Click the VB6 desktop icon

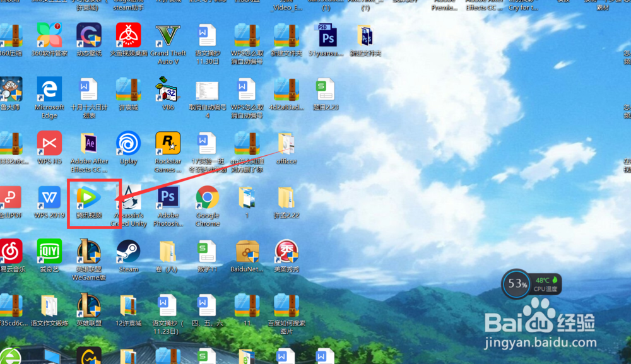click(x=168, y=89)
